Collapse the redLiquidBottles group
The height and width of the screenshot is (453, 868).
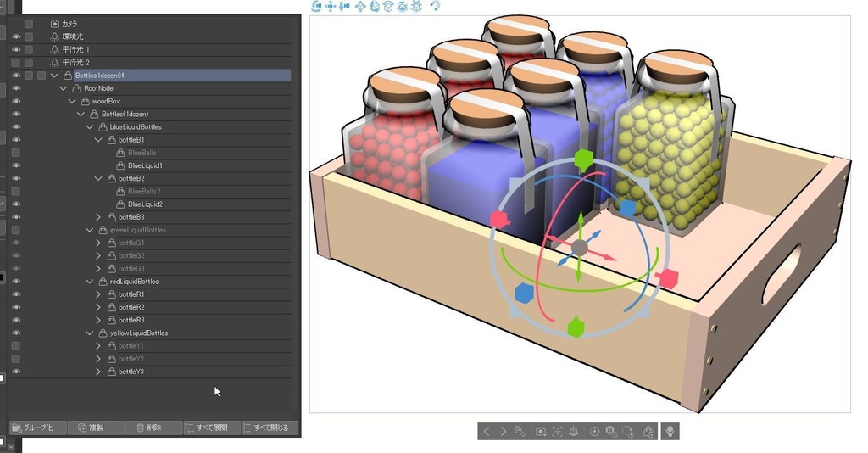(x=90, y=282)
